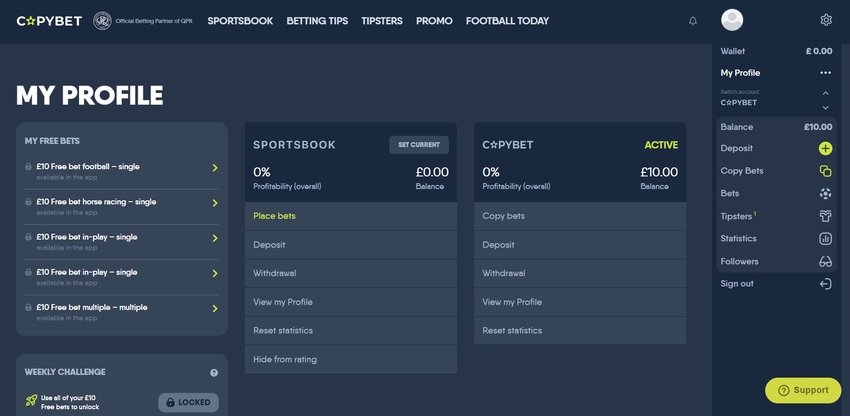The width and height of the screenshot is (850, 416).
Task: Click the Statistics sidebar label
Action: (738, 239)
